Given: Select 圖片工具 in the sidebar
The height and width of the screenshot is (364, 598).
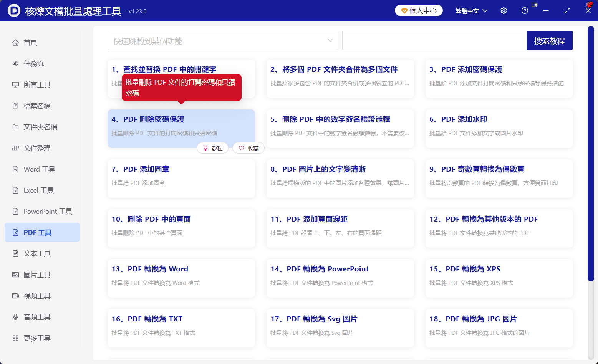Looking at the screenshot, I should click(42, 275).
